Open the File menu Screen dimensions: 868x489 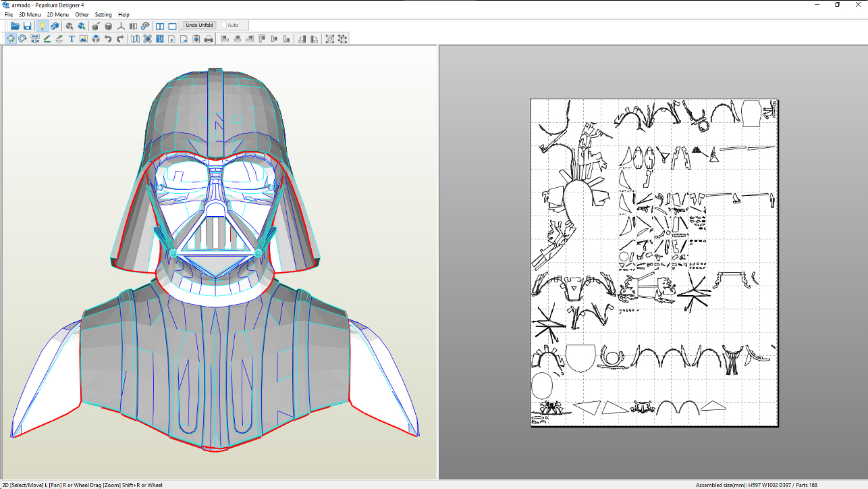(9, 14)
